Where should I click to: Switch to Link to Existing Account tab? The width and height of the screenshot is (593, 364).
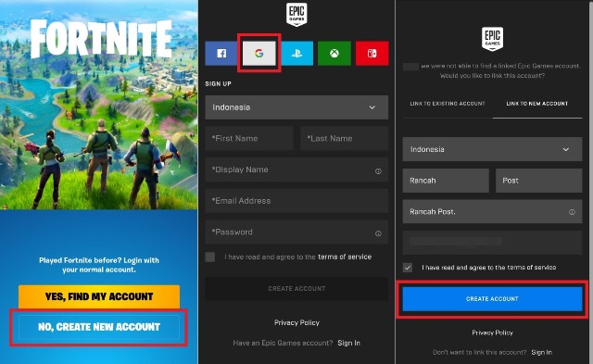pyautogui.click(x=448, y=104)
